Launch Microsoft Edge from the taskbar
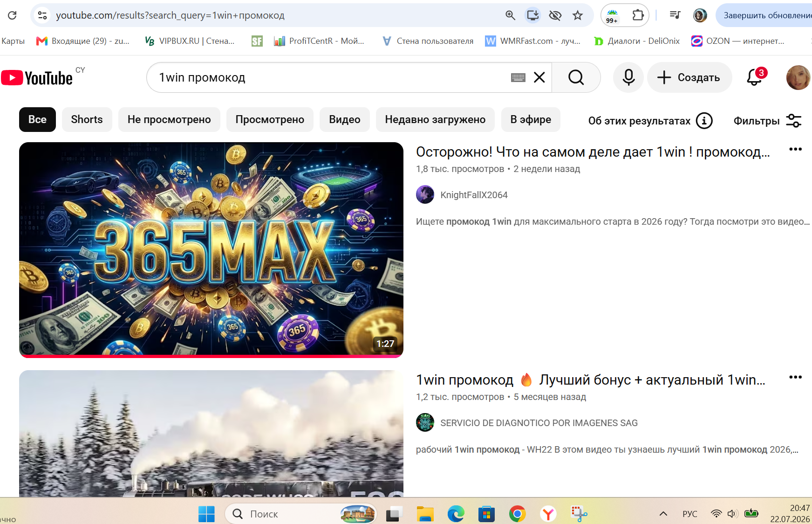This screenshot has width=812, height=524. coord(456,514)
